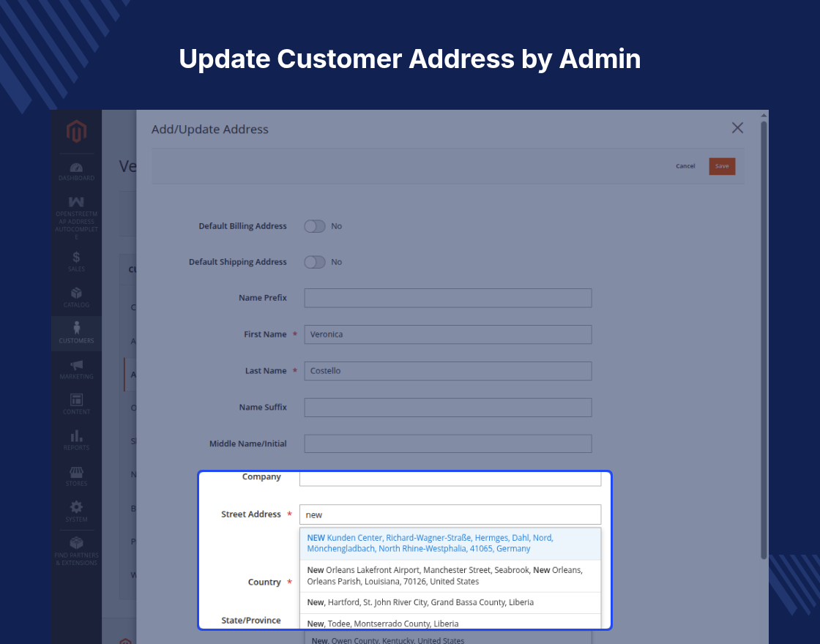Focus the Name Suffix field
Viewport: 820px width, 644px height.
pyautogui.click(x=448, y=408)
